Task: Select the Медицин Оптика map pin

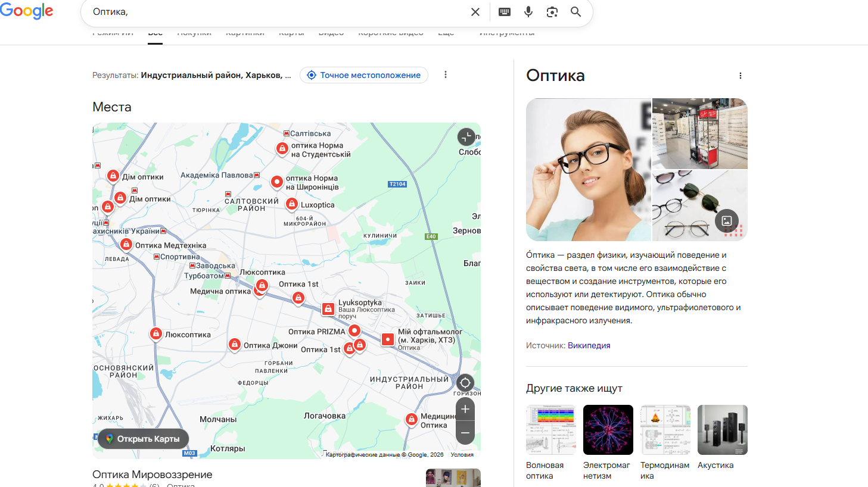Action: coord(411,419)
